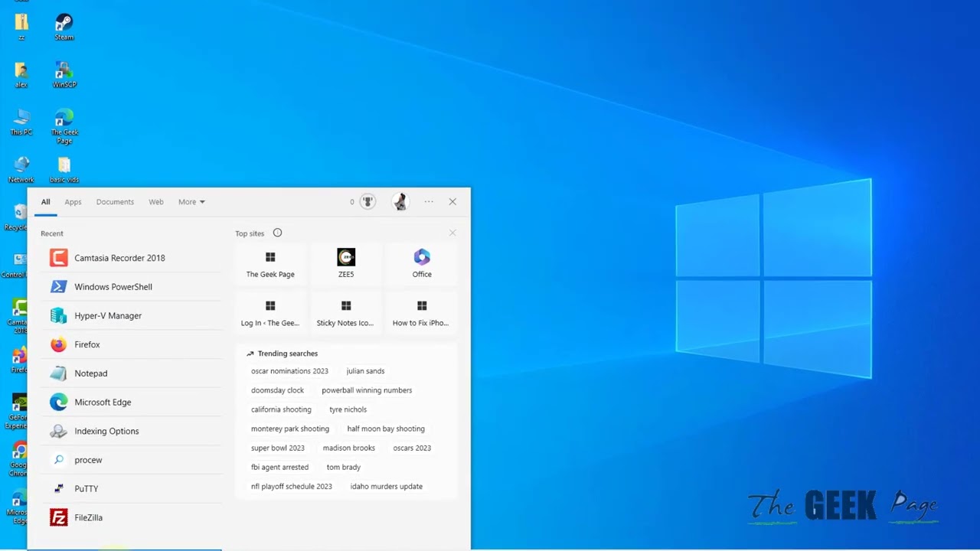Search trending 'nfl playoff schedule 2023'
Screen dimensions: 980x551
[292, 486]
